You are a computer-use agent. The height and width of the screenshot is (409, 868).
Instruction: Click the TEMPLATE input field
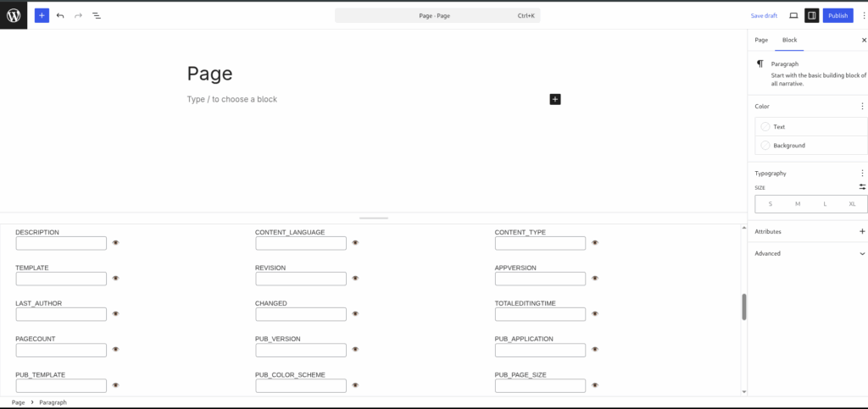pos(61,279)
